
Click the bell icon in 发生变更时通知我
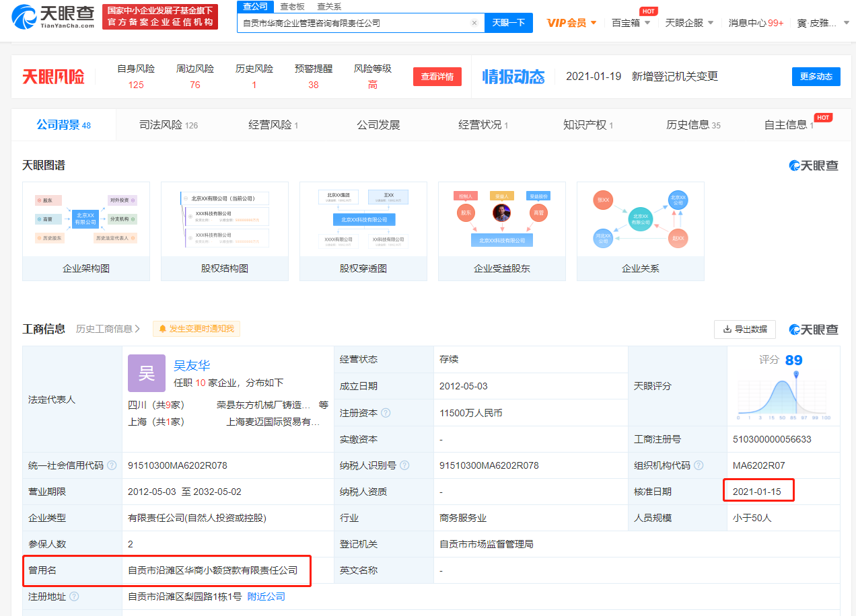163,329
